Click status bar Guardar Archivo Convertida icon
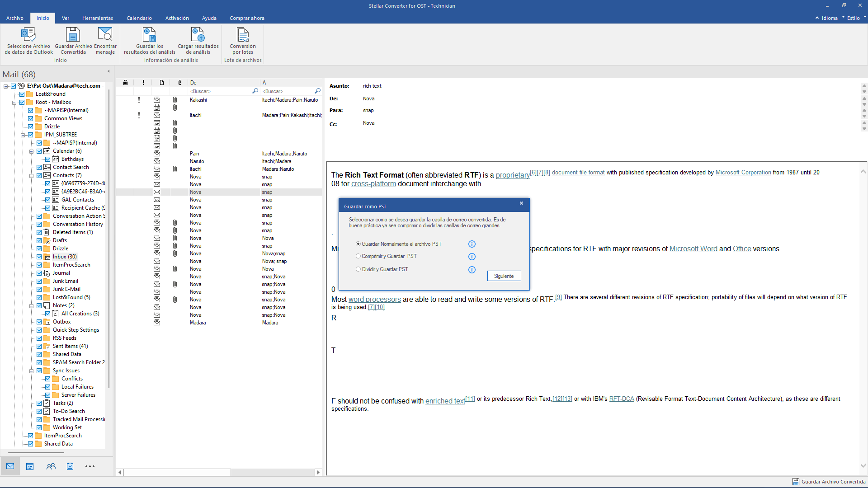Viewport: 868px width, 488px height. point(796,482)
